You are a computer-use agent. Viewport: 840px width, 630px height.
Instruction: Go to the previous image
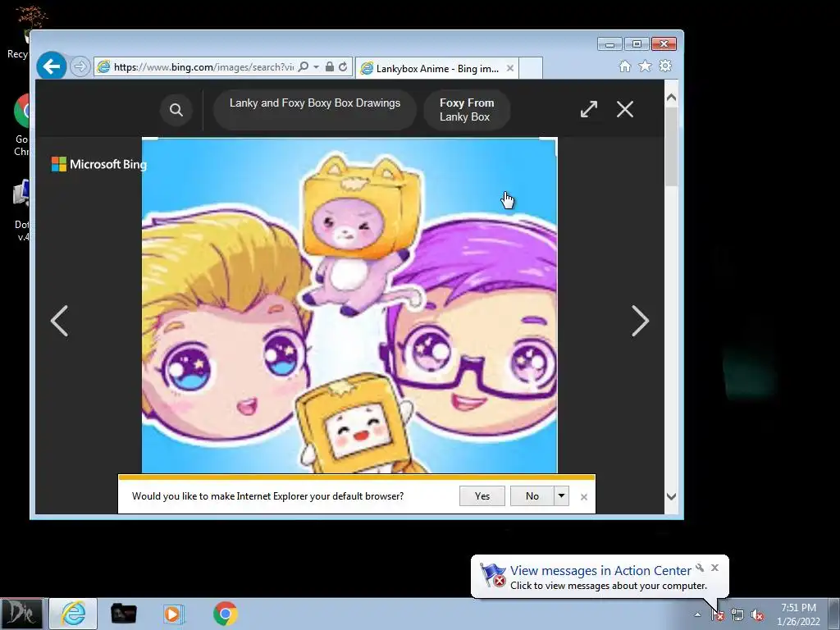[59, 321]
